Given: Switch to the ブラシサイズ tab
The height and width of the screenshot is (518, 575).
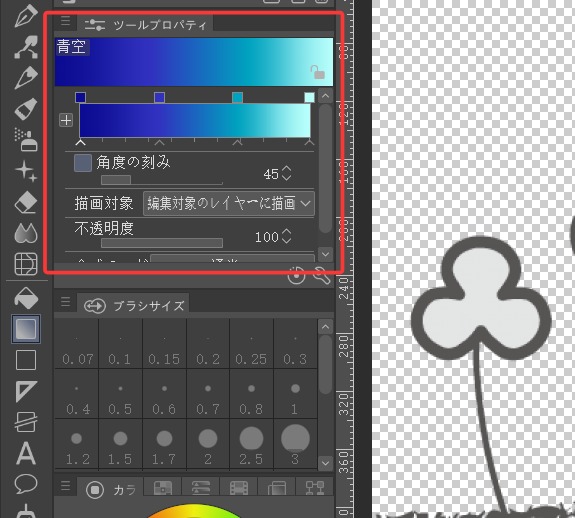Looking at the screenshot, I should coord(133,305).
